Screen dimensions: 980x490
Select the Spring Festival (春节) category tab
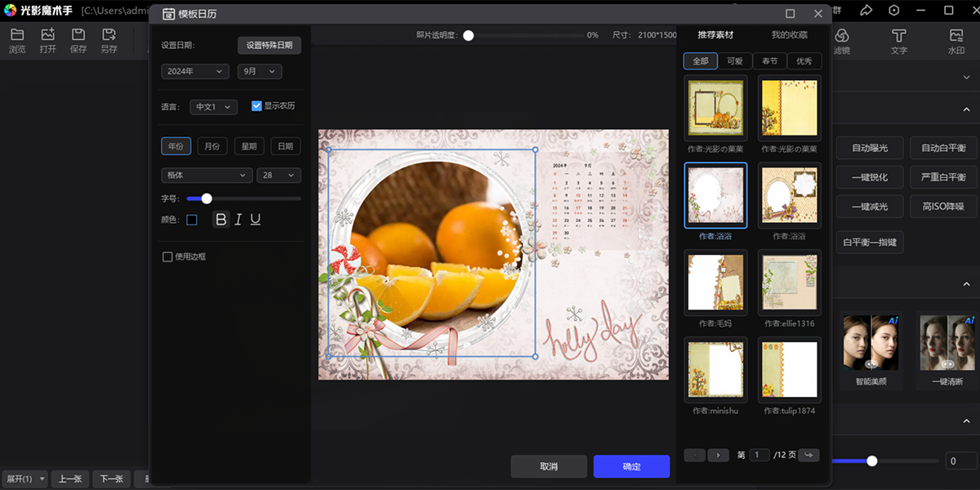pyautogui.click(x=769, y=61)
